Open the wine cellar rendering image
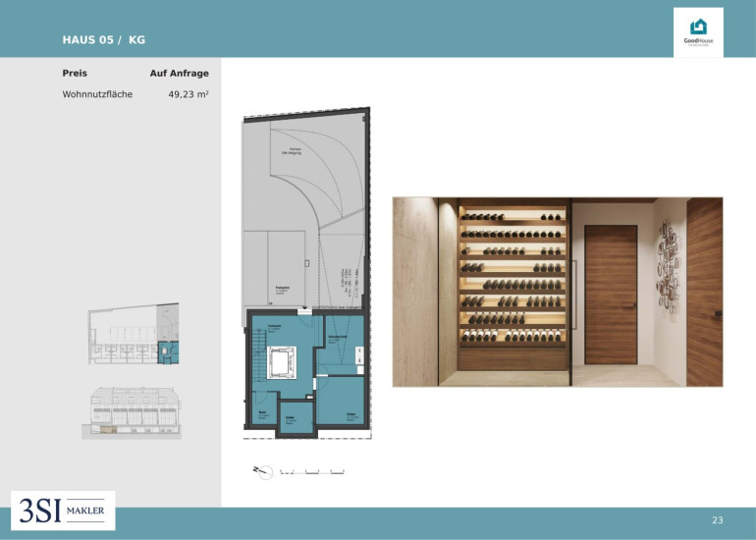This screenshot has height=540, width=756. coord(558,292)
